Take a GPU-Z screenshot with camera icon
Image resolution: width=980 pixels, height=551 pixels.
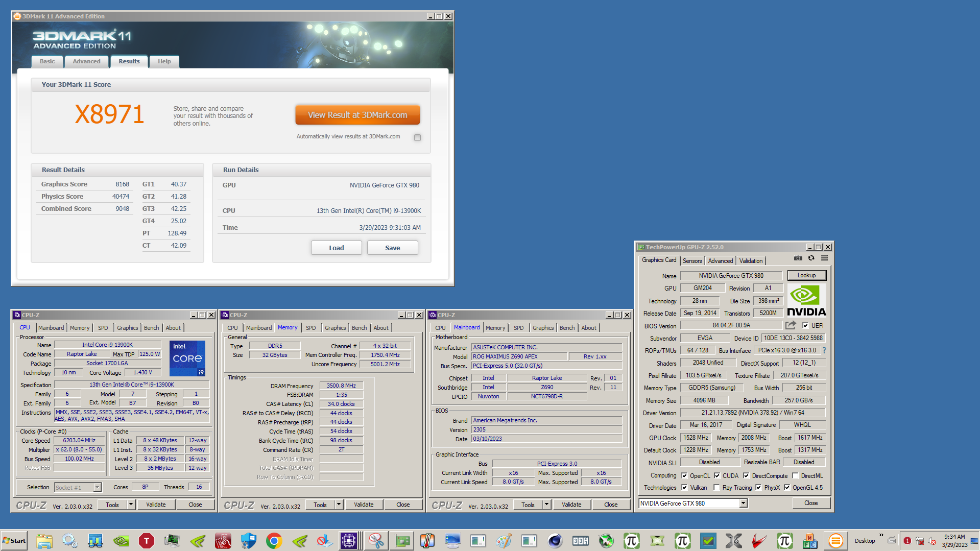[798, 258]
